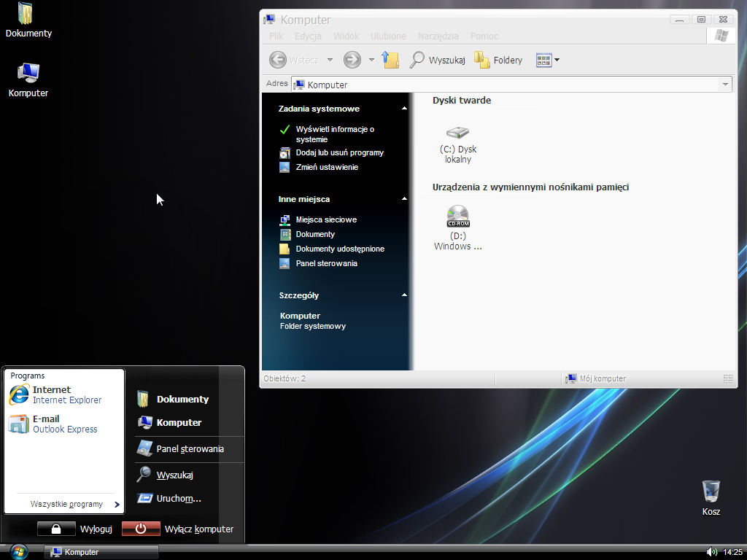The width and height of the screenshot is (747, 560).
Task: Click the Windows logo throbber in Explorer
Action: click(x=721, y=36)
